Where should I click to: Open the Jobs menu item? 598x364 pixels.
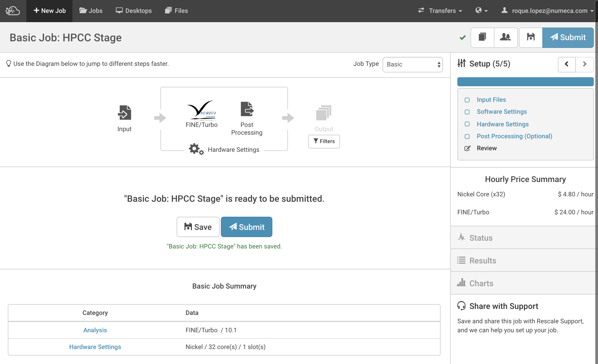(91, 11)
